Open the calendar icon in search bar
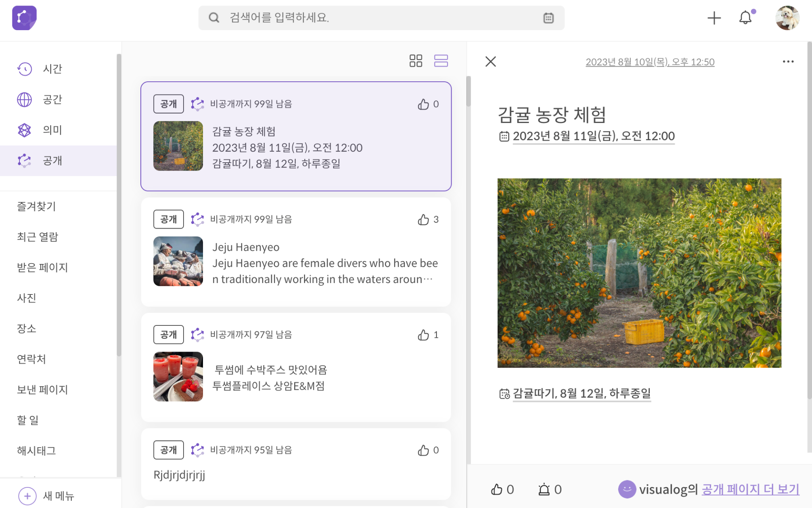The width and height of the screenshot is (812, 508). click(x=548, y=18)
